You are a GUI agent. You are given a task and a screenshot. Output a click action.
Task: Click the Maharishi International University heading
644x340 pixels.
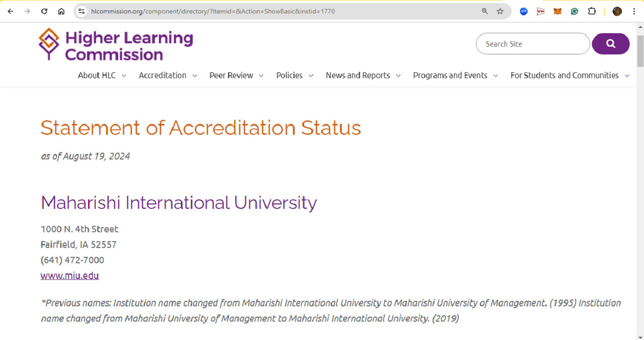(x=179, y=203)
